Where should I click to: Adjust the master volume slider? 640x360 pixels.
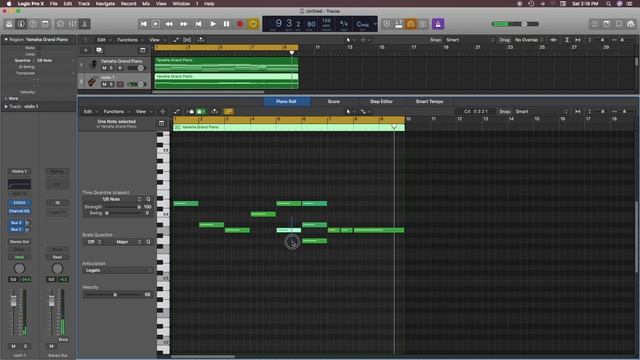click(x=515, y=24)
